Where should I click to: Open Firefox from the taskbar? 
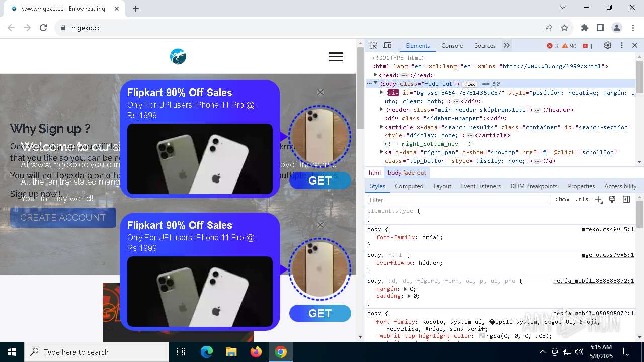click(x=256, y=352)
